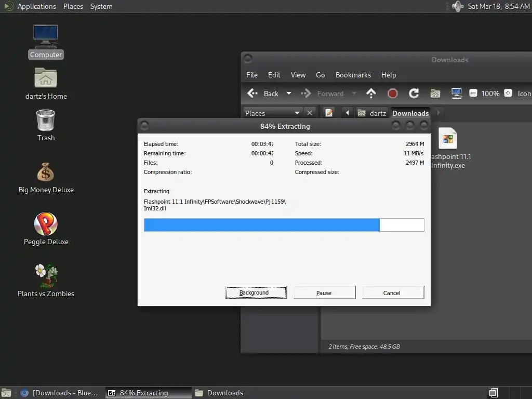Toggle the text-based location bar icon
532x399 pixels.
click(x=329, y=113)
